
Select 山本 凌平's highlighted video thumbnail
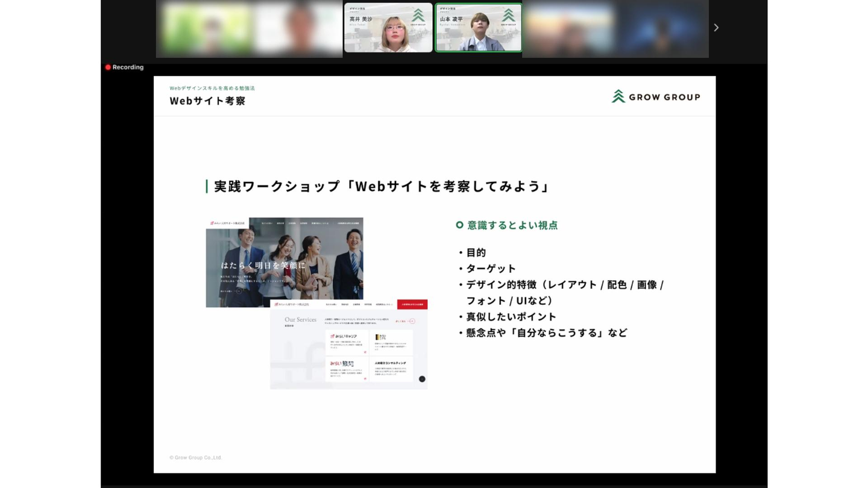[479, 28]
